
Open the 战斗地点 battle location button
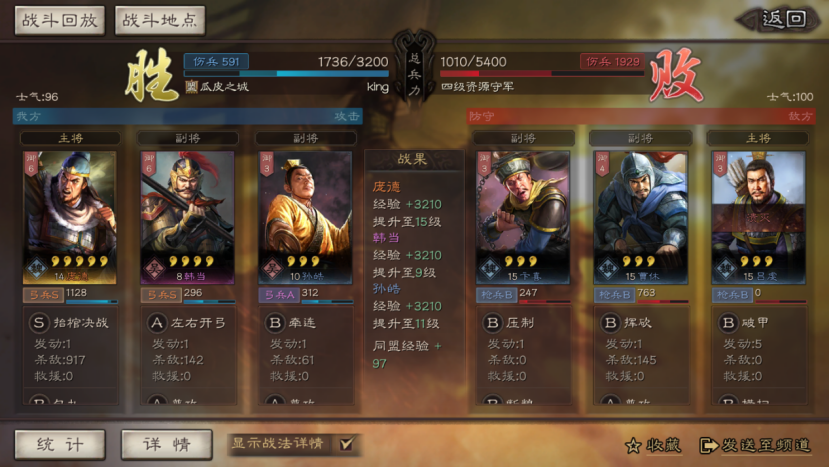click(x=159, y=21)
